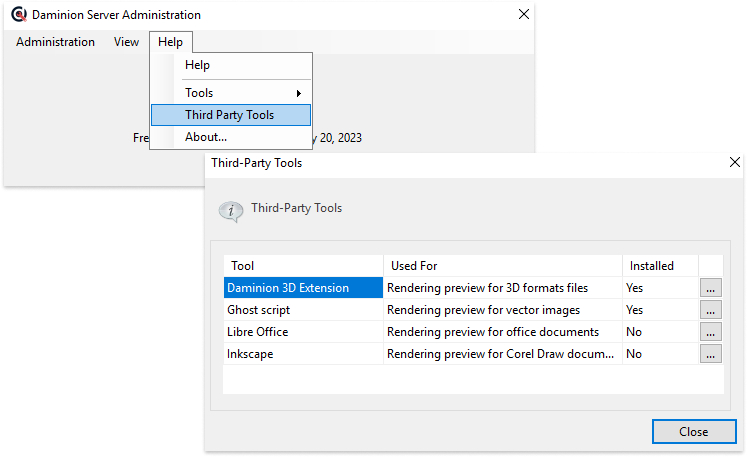Click the No value for Libre Office
The width and height of the screenshot is (747, 457).
tap(660, 332)
